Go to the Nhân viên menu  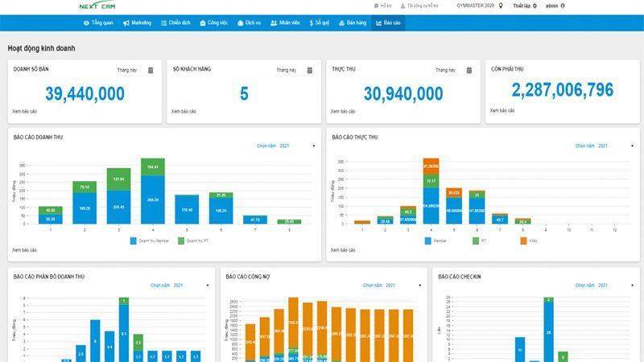(x=286, y=23)
